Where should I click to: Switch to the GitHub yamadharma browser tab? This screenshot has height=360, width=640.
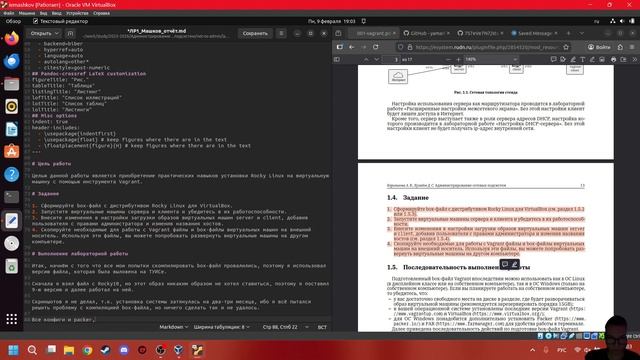point(427,33)
